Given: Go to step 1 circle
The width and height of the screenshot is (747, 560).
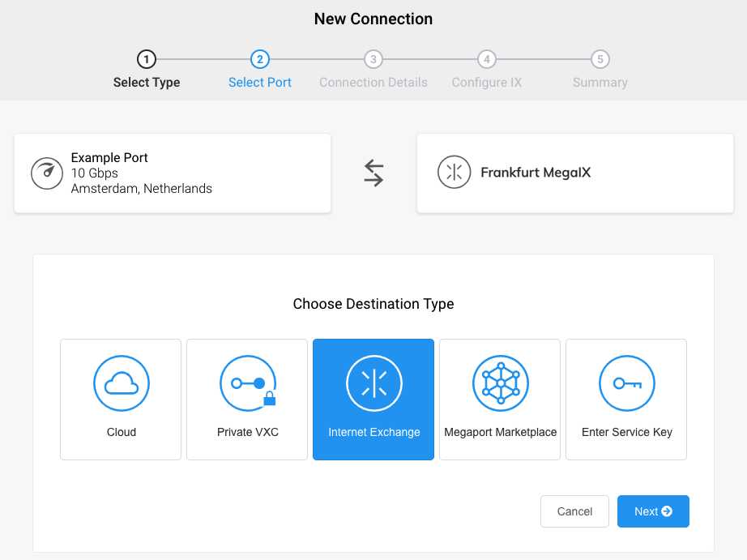Looking at the screenshot, I should point(147,60).
